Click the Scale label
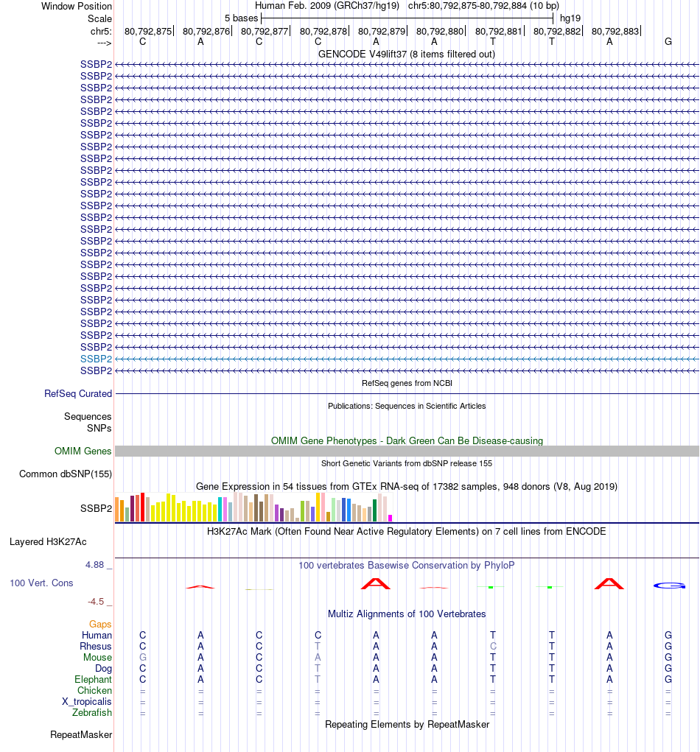The image size is (700, 752). (x=99, y=18)
